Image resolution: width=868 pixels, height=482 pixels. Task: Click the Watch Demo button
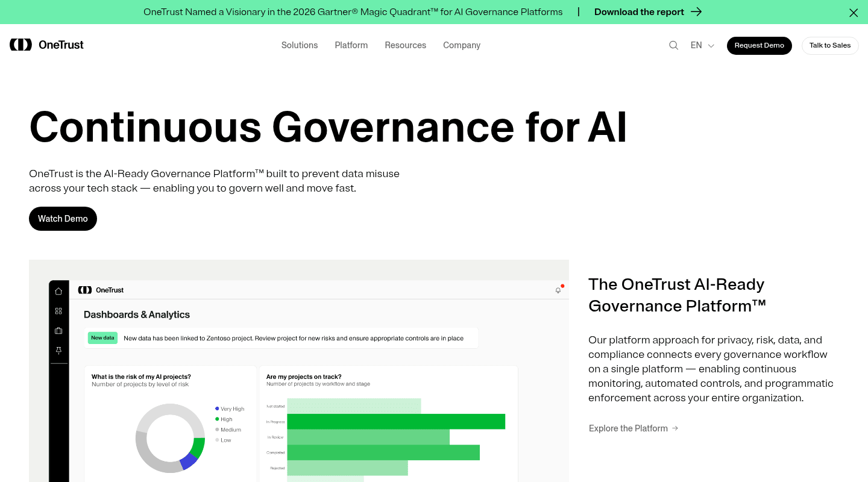[x=63, y=219]
